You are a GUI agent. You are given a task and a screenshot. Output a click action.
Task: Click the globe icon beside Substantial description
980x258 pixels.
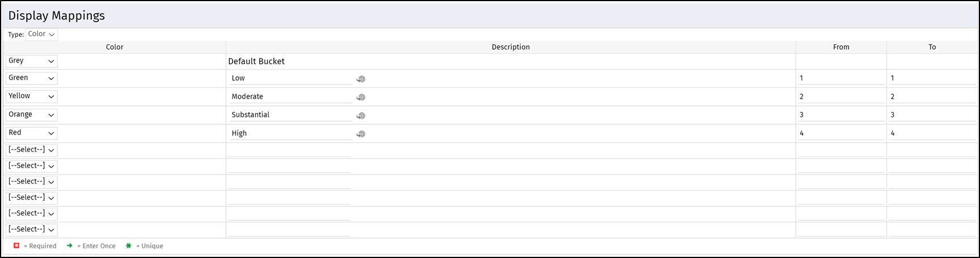360,116
